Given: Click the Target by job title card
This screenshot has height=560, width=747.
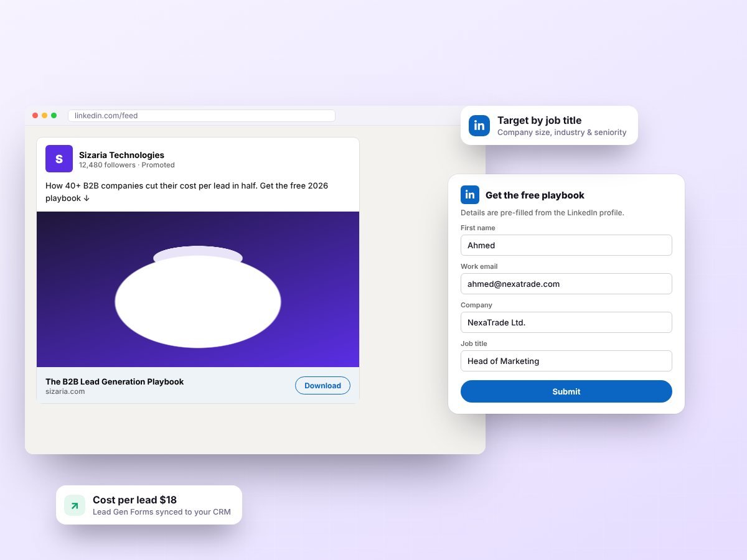Looking at the screenshot, I should [549, 126].
